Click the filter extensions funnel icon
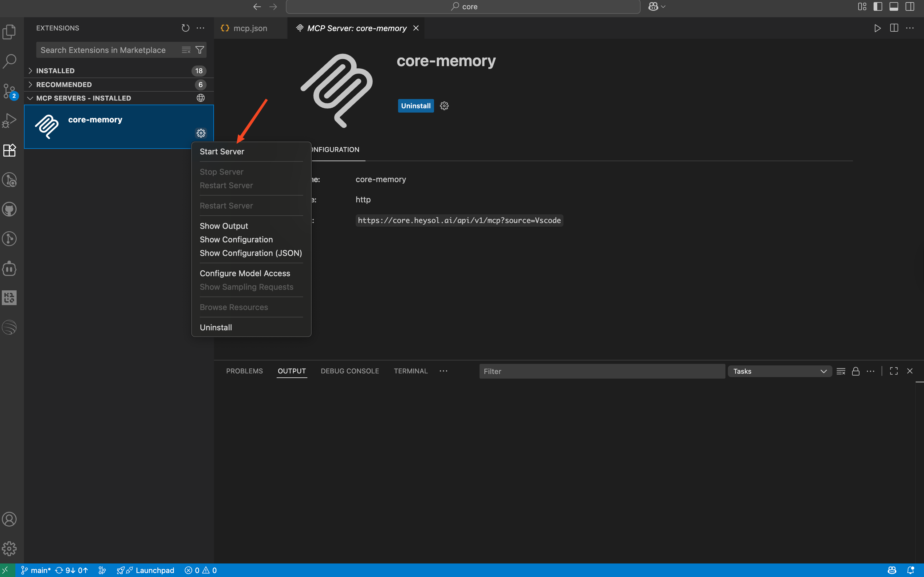924x577 pixels. click(199, 50)
